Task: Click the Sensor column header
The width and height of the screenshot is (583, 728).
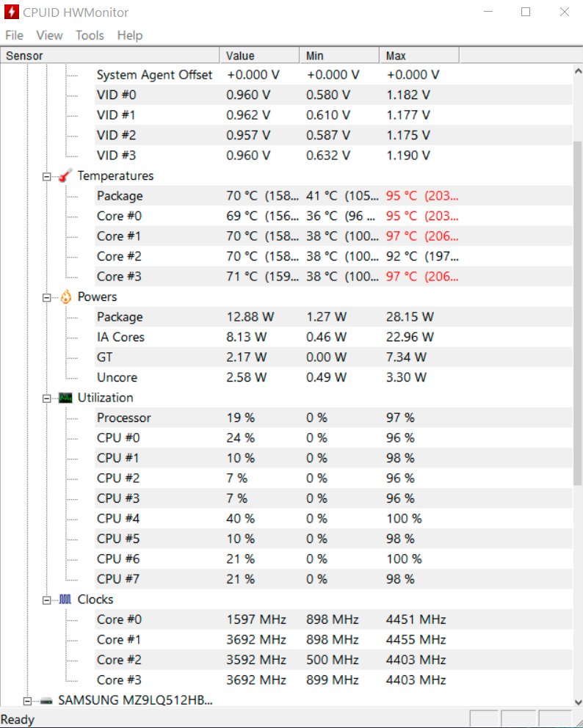Action: (x=110, y=56)
